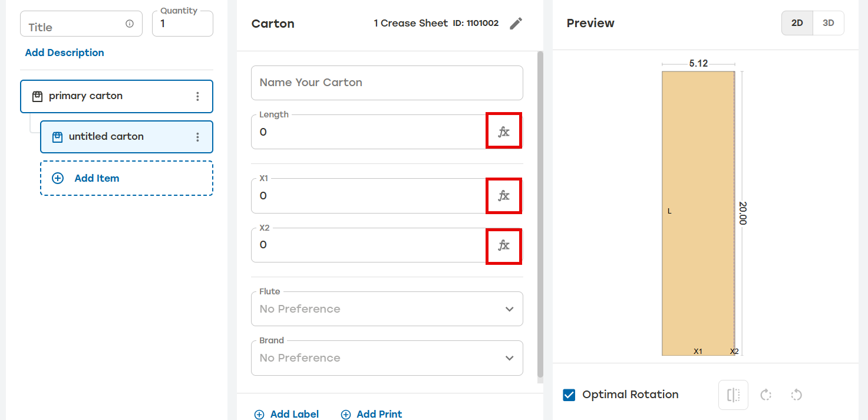This screenshot has width=868, height=420.
Task: Switch preview to 3D view
Action: 829,23
